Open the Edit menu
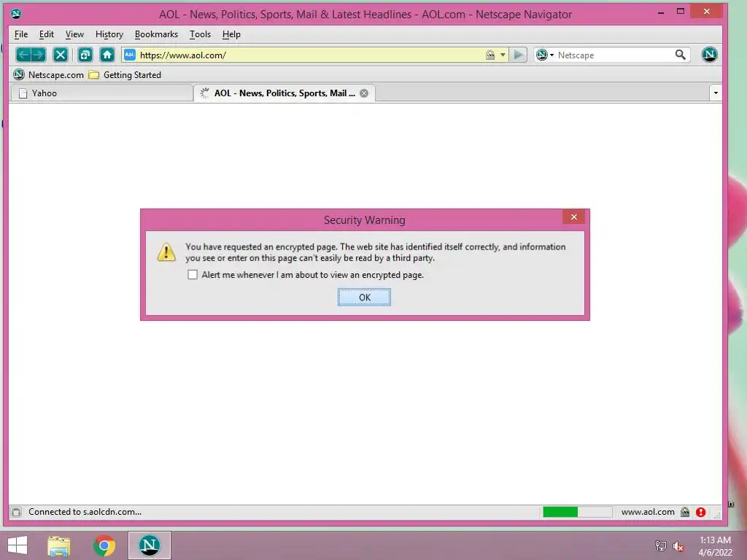This screenshot has height=560, width=747. click(46, 34)
